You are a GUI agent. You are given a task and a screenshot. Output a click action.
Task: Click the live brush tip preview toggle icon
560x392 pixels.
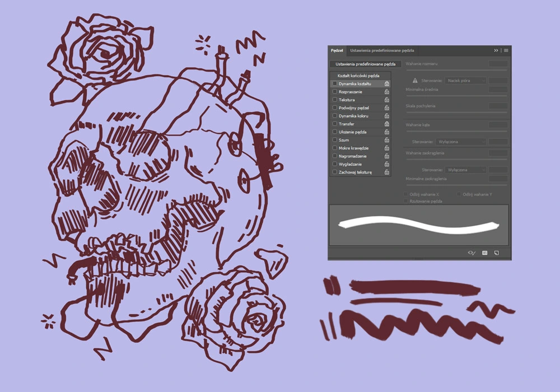point(472,253)
